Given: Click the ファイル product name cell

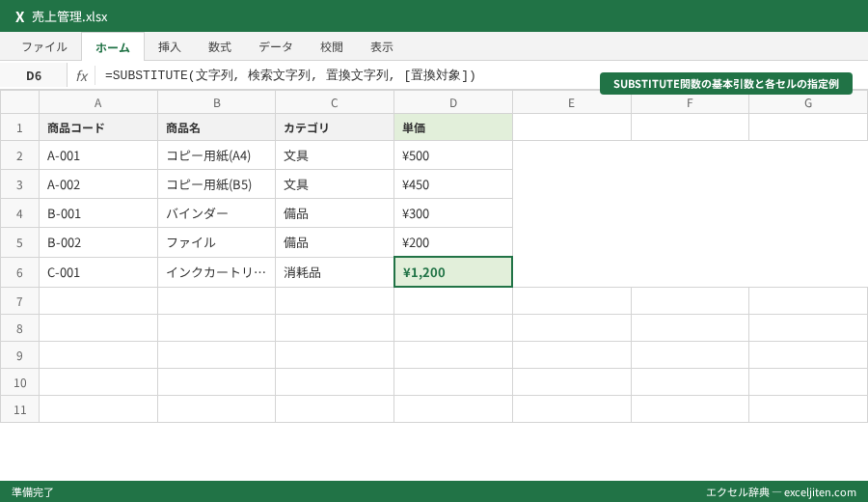Looking at the screenshot, I should 216,242.
